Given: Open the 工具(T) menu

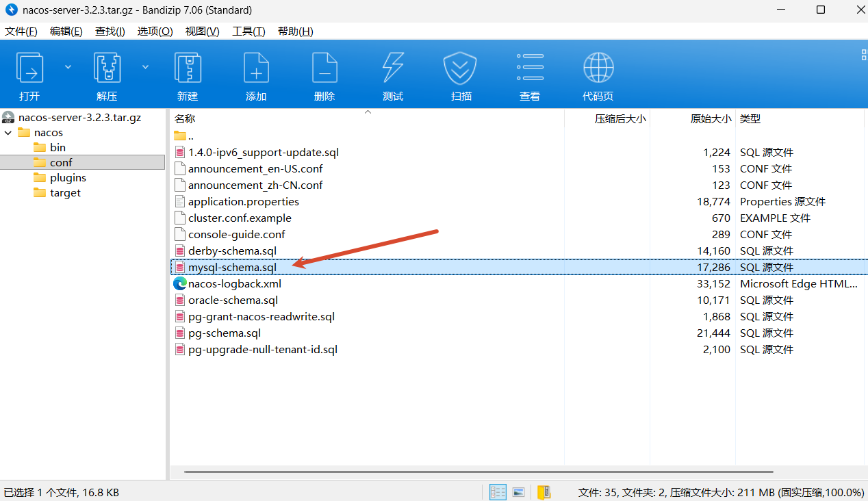Looking at the screenshot, I should 248,31.
